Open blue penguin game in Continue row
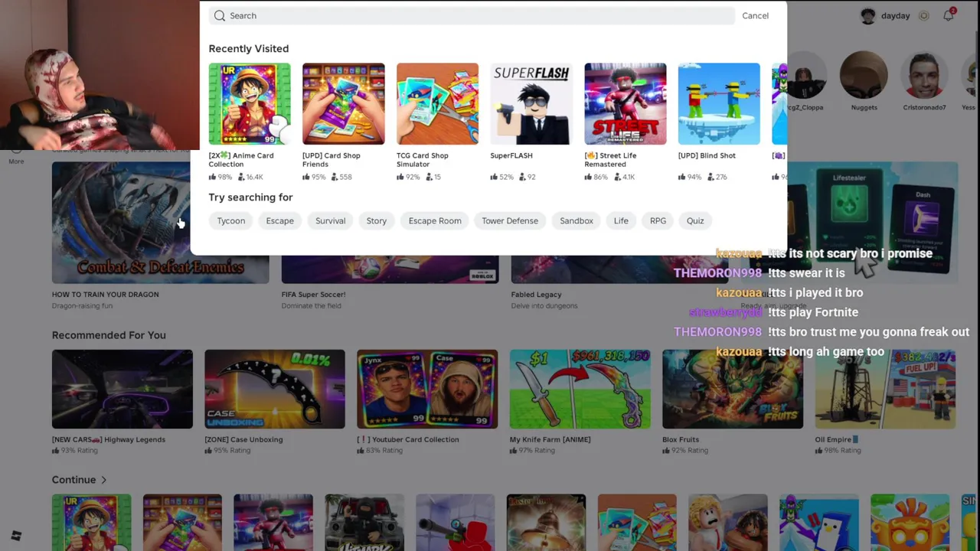 [818, 522]
